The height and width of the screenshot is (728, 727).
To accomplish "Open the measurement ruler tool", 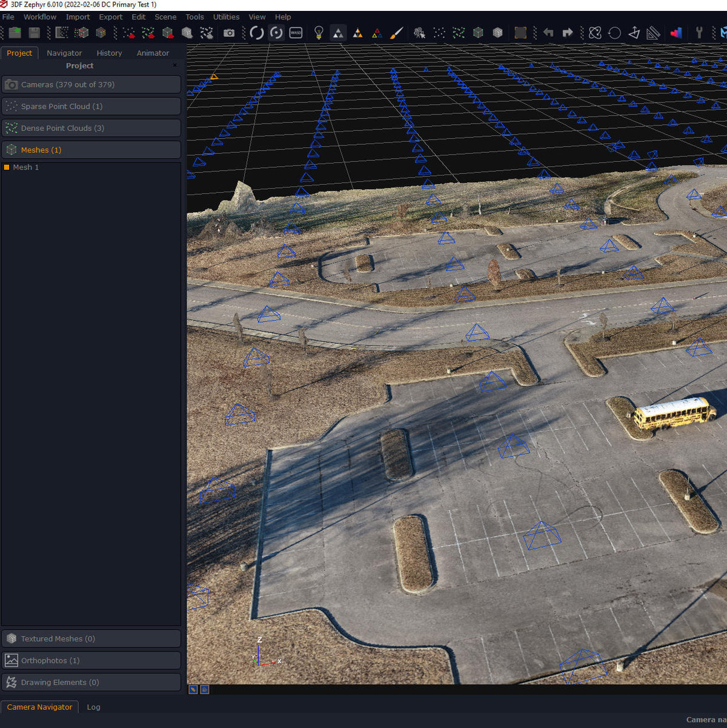I will click(653, 33).
